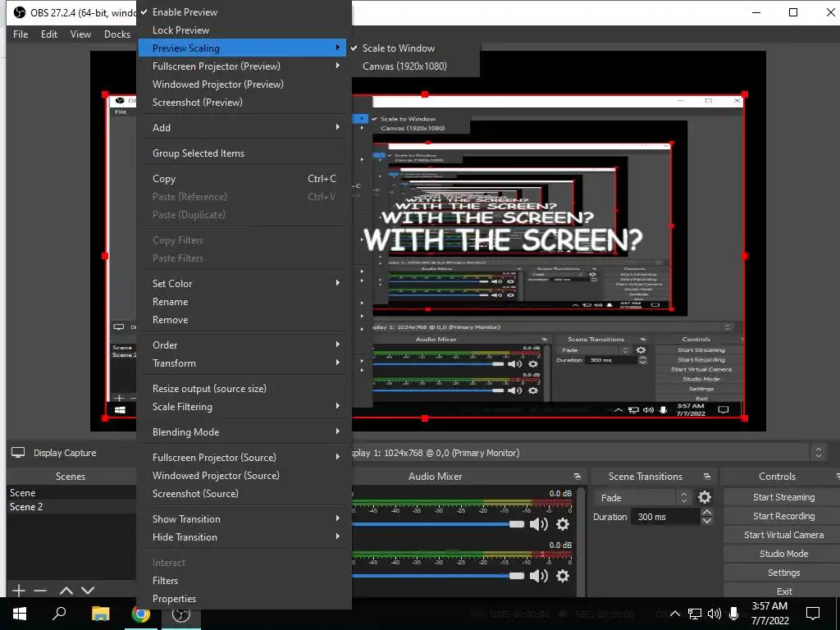Open system tray volume icon
This screenshot has height=630, width=840.
tap(714, 614)
